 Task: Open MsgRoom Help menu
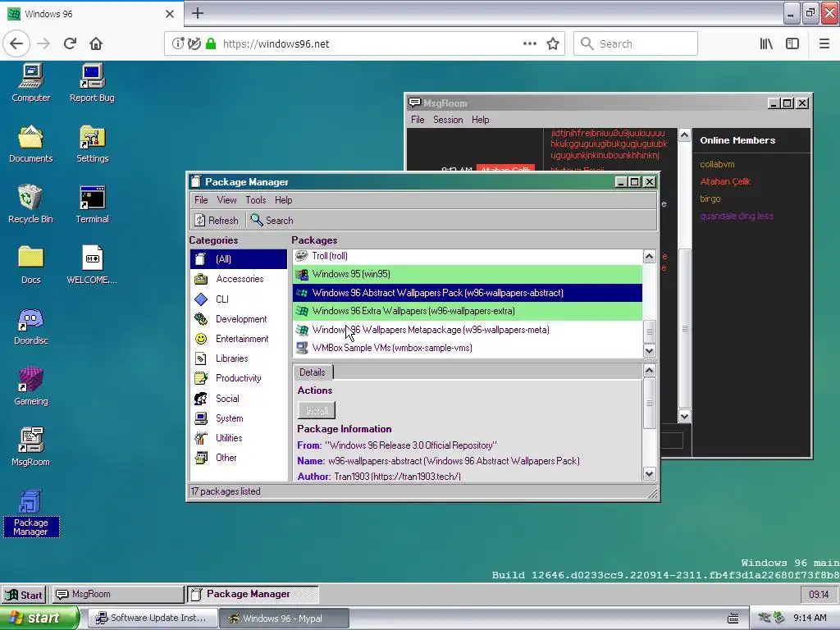point(480,120)
